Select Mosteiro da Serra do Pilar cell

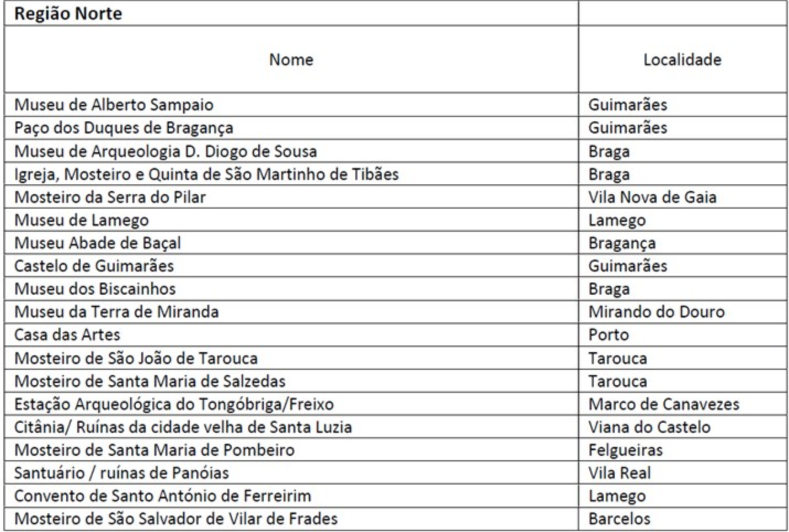291,197
